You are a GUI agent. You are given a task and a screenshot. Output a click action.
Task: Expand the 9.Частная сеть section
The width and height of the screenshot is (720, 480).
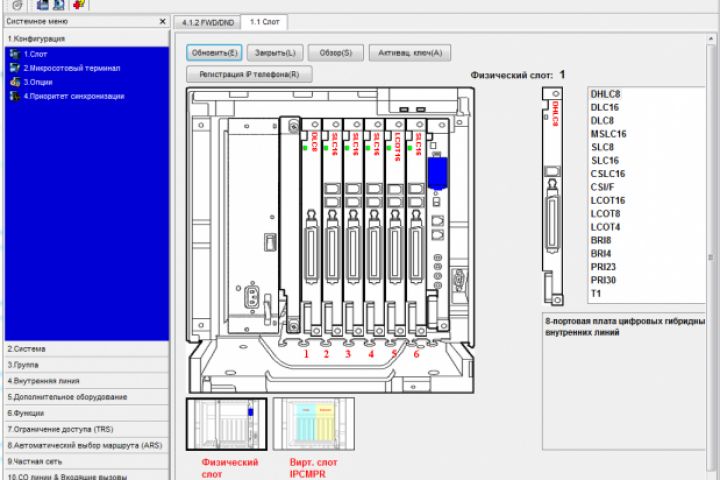click(86, 461)
